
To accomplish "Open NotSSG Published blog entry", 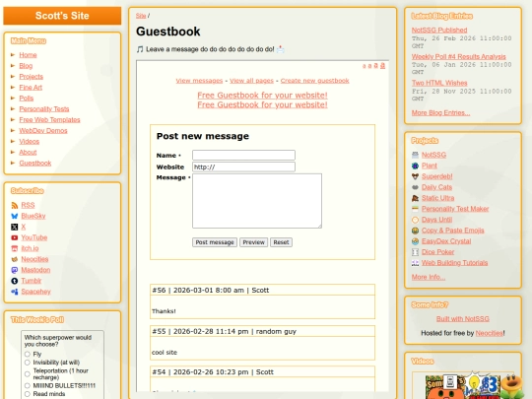I will [x=439, y=31].
